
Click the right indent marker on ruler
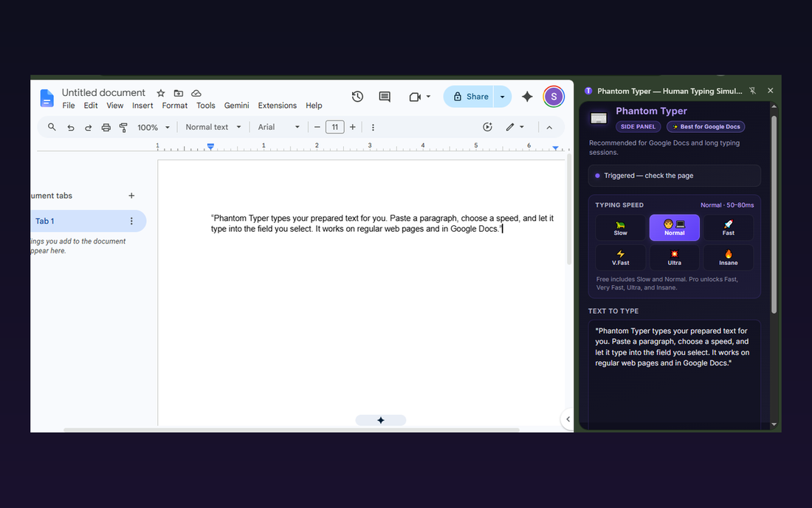(556, 148)
